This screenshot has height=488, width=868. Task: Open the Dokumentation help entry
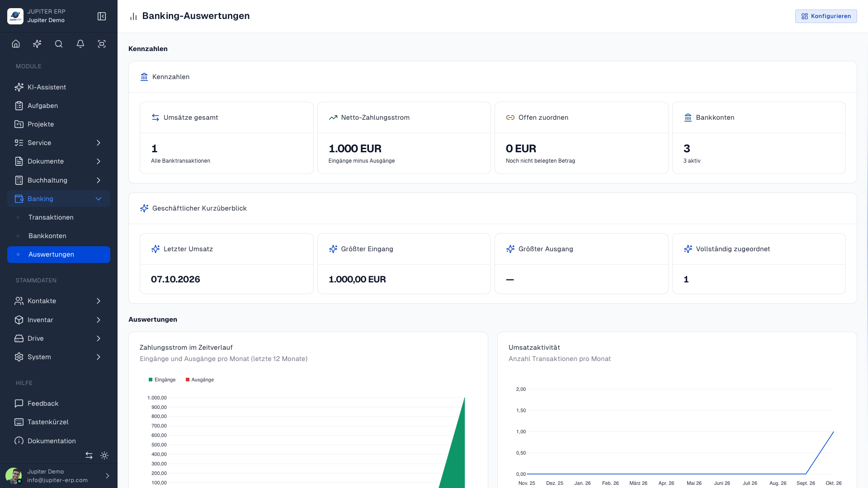coord(59,441)
